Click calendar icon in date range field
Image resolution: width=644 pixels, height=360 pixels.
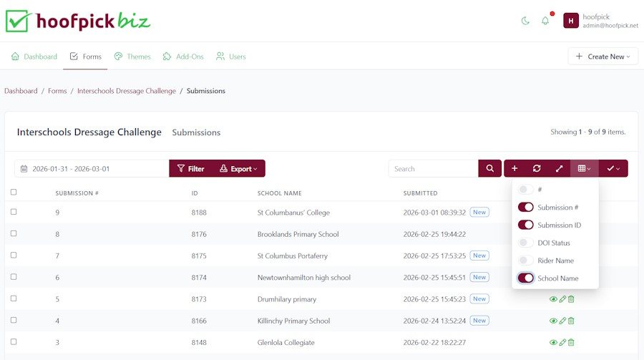point(24,169)
